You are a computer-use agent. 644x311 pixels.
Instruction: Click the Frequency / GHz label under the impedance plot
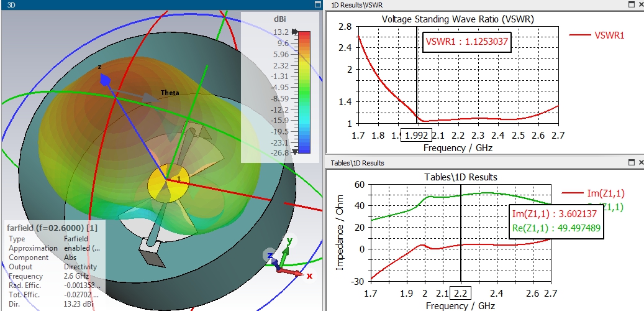pyautogui.click(x=460, y=306)
